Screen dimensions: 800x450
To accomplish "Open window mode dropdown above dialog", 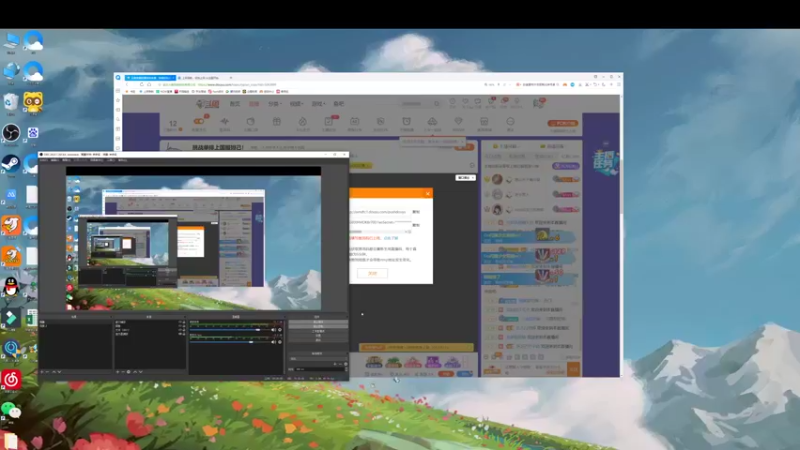I will (465, 178).
